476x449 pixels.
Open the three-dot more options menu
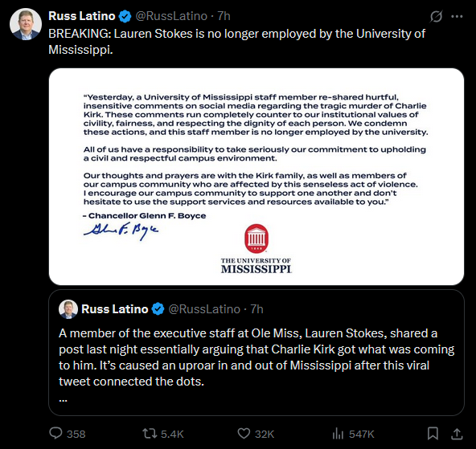pos(457,16)
